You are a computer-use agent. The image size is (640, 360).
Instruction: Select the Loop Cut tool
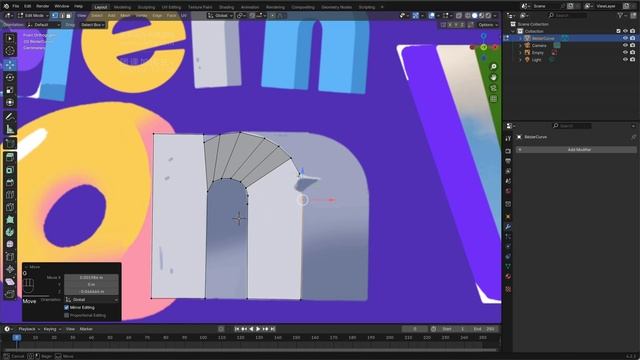tap(10, 194)
